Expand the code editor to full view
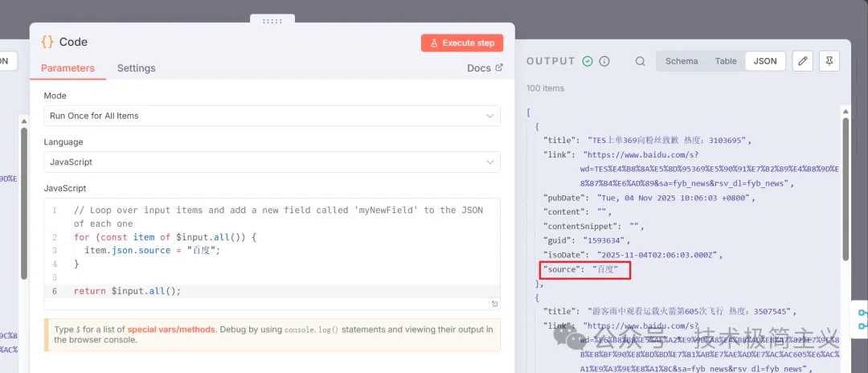868x373 pixels. tap(494, 303)
